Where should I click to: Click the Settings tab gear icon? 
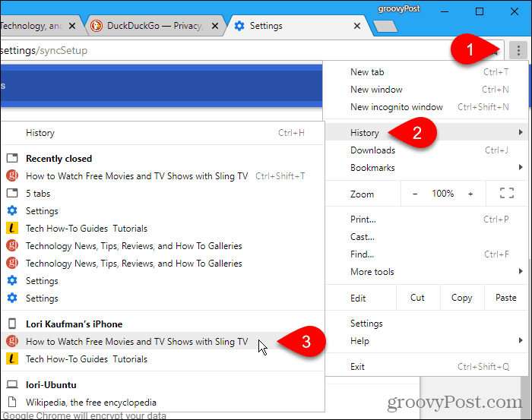239,26
